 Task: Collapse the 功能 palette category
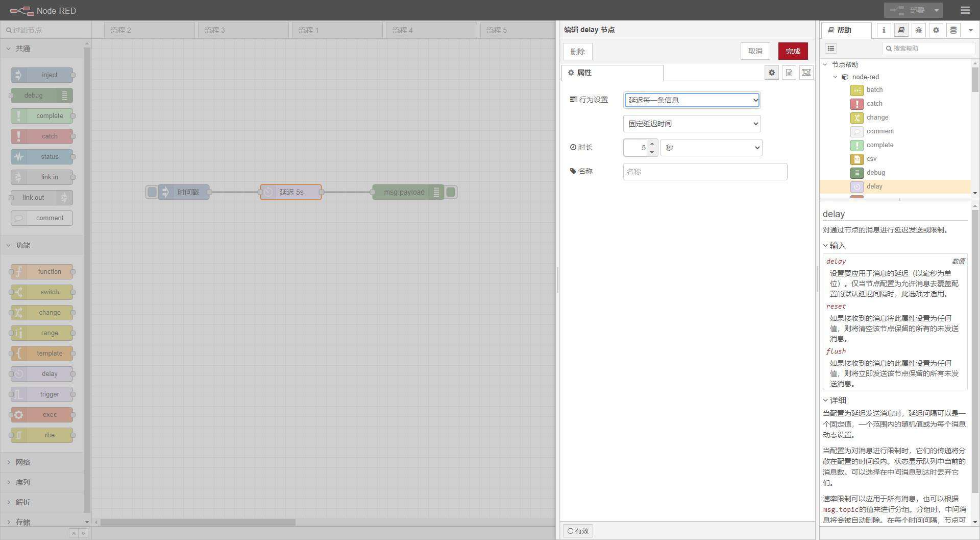click(42, 245)
